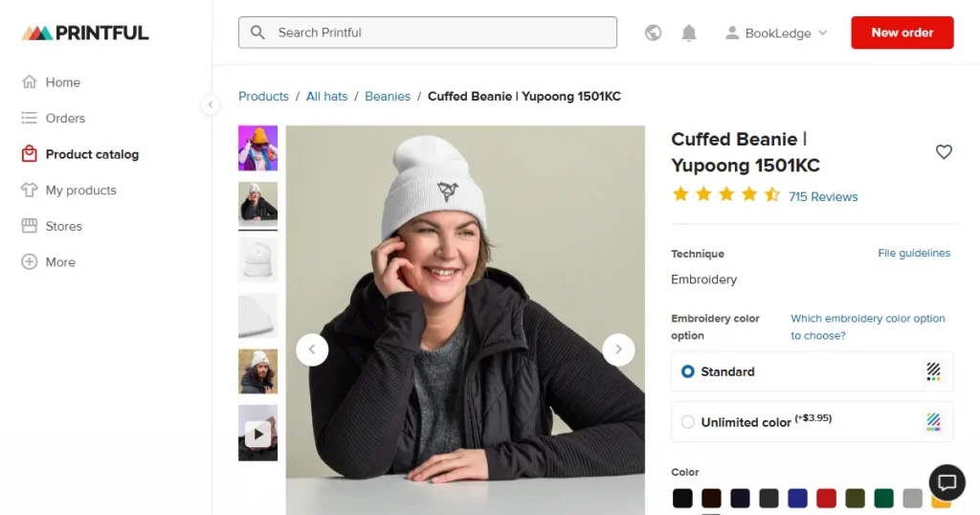This screenshot has height=515, width=980.
Task: Play the product video thumbnail
Action: coord(257,436)
